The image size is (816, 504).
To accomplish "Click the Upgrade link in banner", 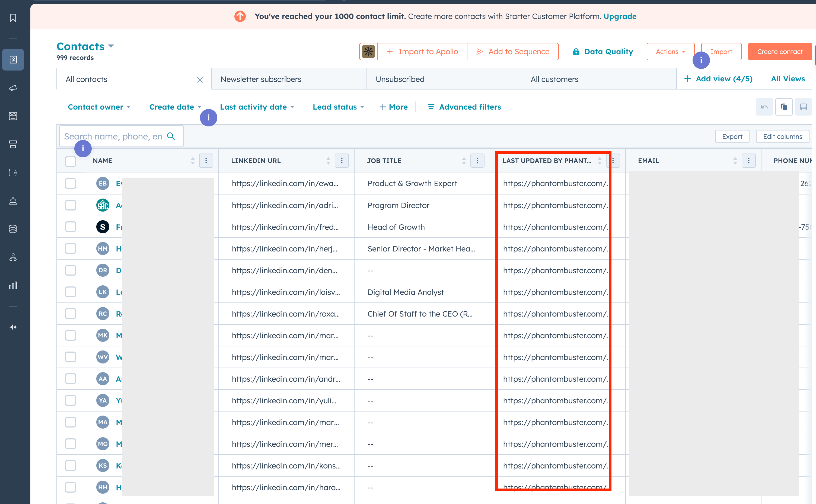I will point(620,16).
